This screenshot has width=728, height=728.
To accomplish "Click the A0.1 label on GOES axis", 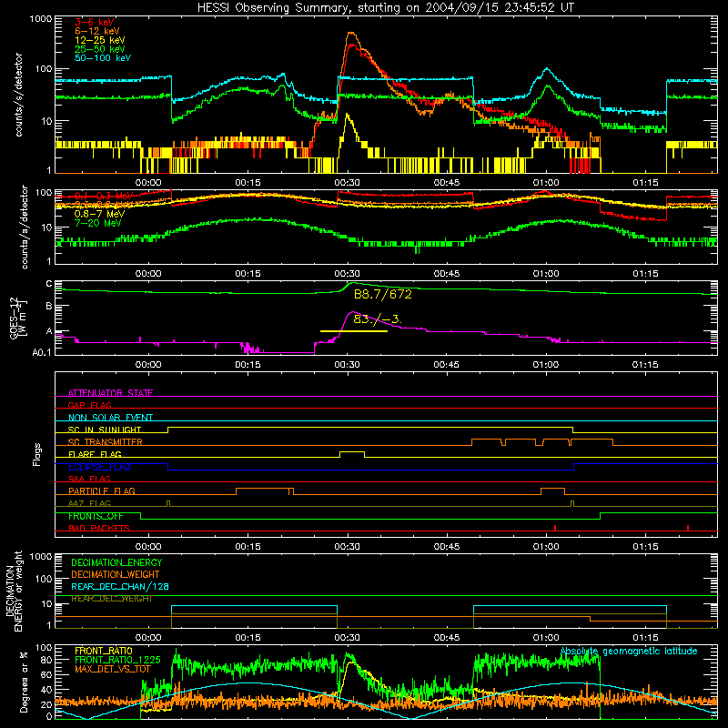I will (x=42, y=353).
